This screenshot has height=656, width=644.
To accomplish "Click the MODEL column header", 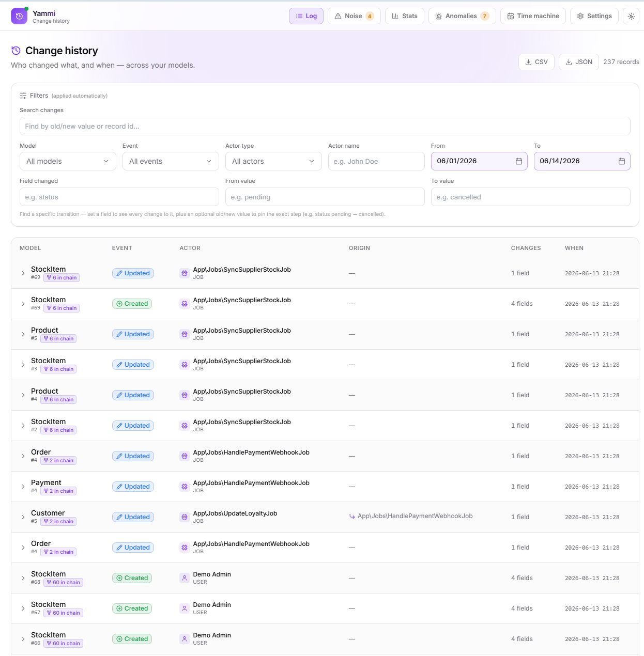I will [30, 248].
